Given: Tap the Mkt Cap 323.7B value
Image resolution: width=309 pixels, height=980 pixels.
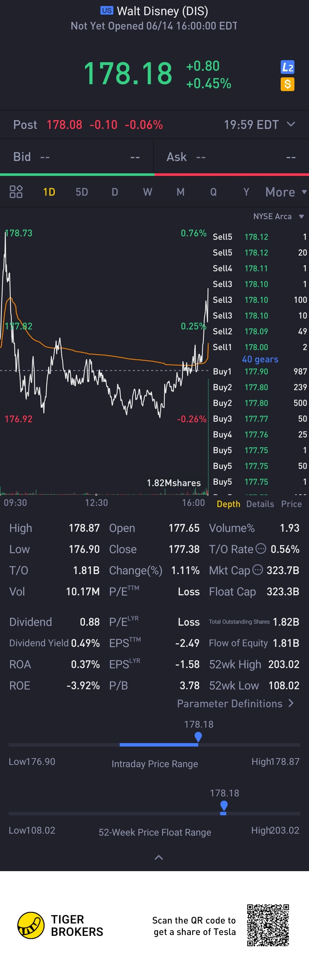Looking at the screenshot, I should (283, 570).
